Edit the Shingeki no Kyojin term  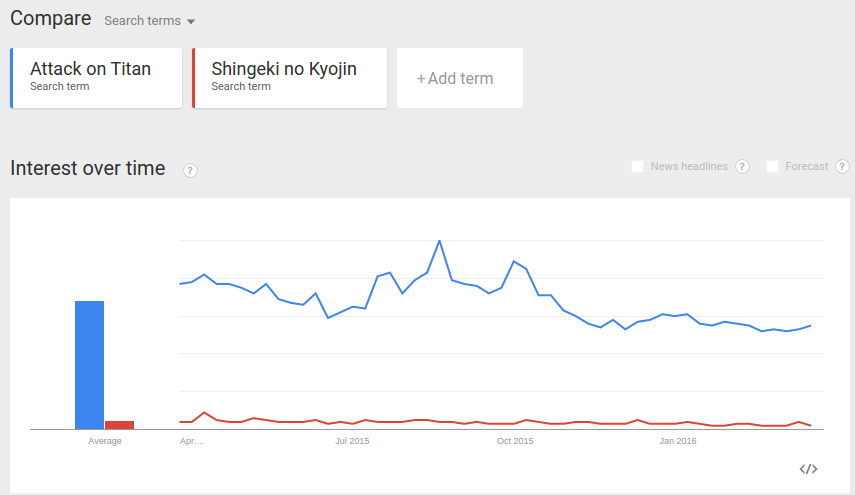click(290, 78)
